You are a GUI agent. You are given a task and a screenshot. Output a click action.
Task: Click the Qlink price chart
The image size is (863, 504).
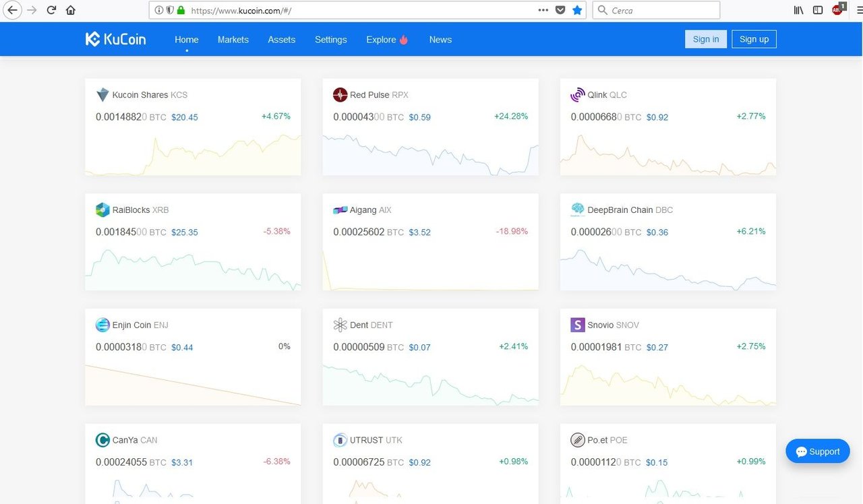pyautogui.click(x=668, y=154)
